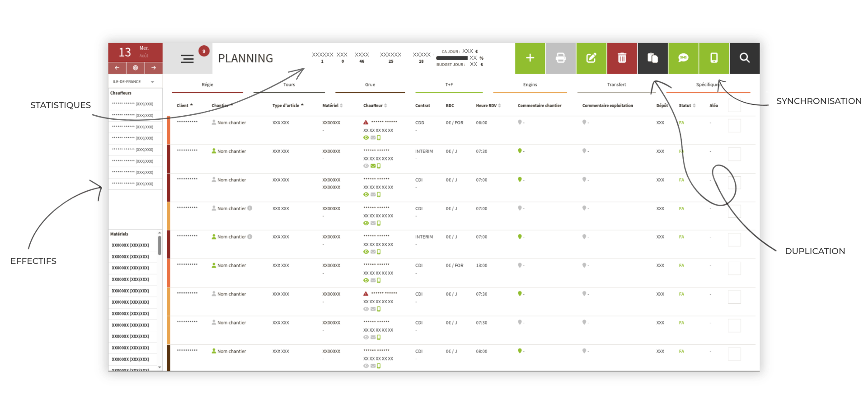Click the duplicate copy icon
The height and width of the screenshot is (414, 868).
652,58
